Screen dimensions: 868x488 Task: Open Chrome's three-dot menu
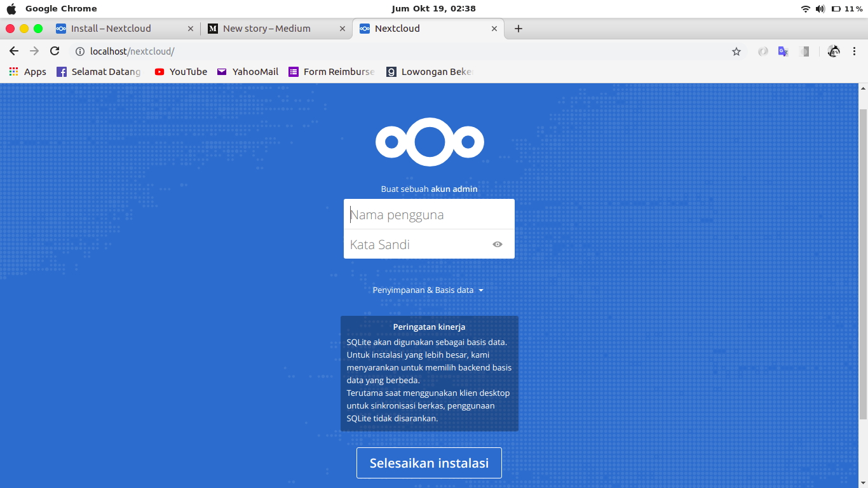pos(855,51)
